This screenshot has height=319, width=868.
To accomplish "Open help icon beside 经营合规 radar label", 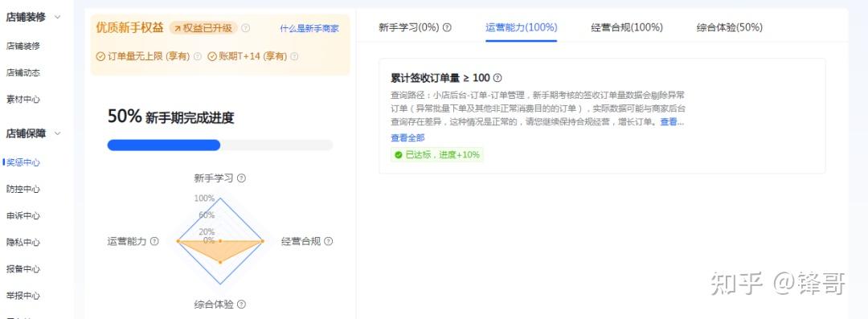I will (328, 242).
